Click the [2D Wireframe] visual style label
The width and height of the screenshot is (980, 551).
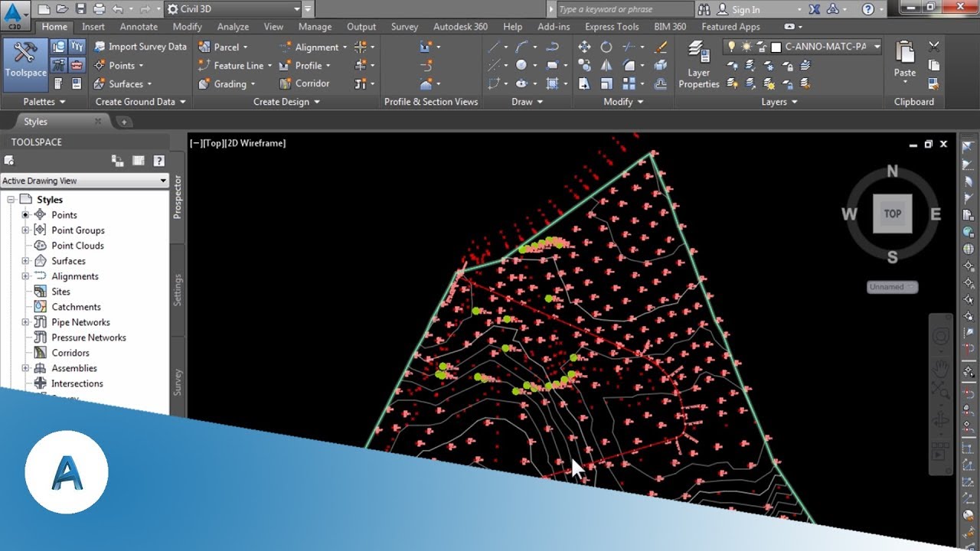click(256, 143)
